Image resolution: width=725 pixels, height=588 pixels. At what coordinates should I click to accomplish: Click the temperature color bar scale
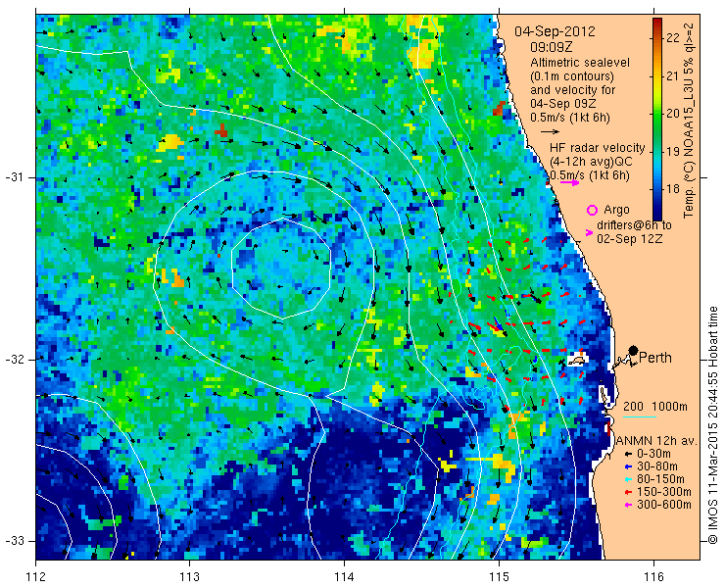click(x=657, y=119)
